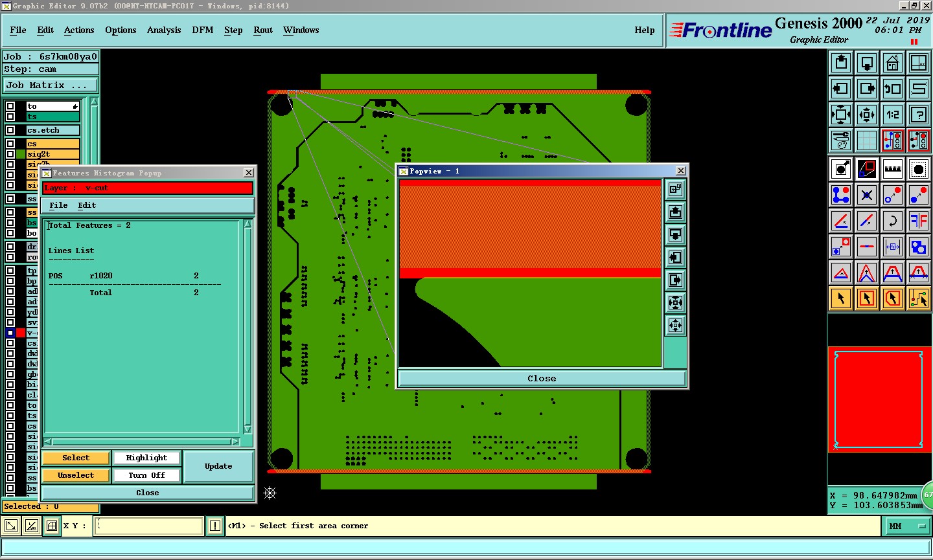Select the rectangle area select pointer

[x=867, y=298]
